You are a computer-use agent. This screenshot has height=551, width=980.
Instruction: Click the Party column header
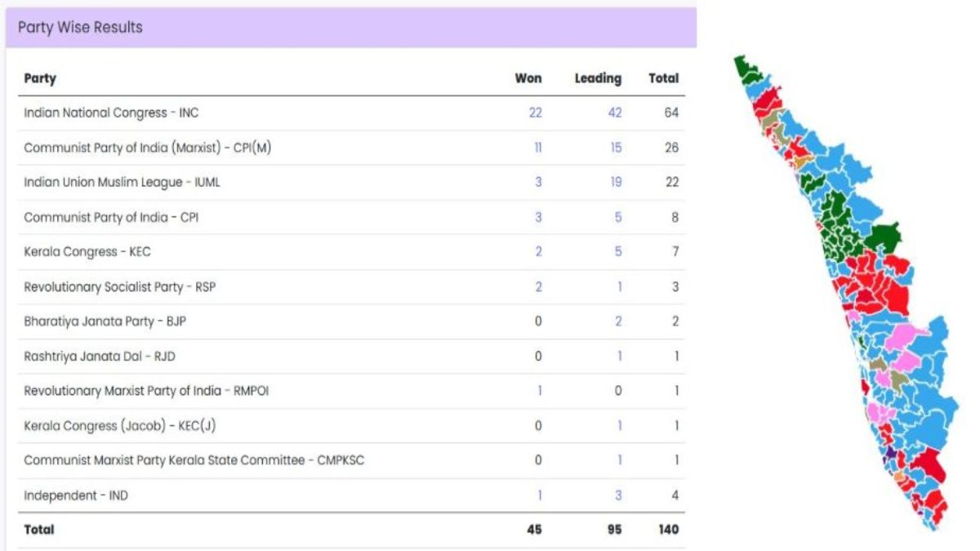40,78
